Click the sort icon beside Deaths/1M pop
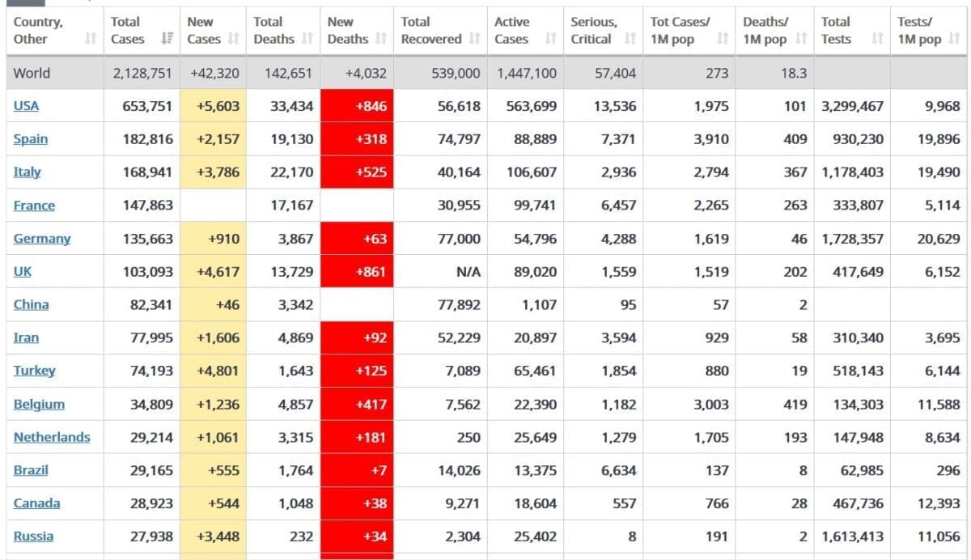Viewport: 971px width, 560px height. [801, 39]
